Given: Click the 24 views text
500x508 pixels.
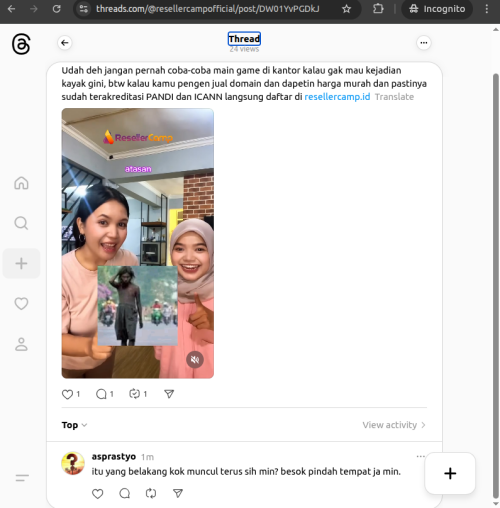Looking at the screenshot, I should click(x=244, y=49).
